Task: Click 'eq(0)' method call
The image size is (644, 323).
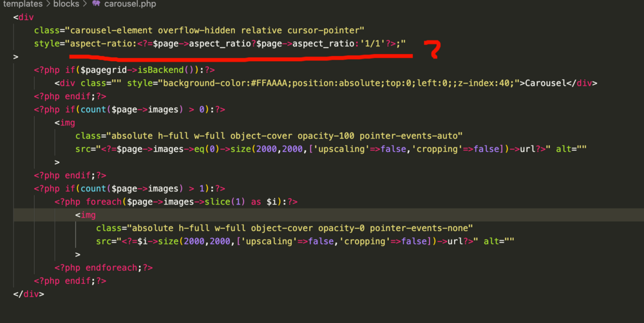Action: click(207, 149)
